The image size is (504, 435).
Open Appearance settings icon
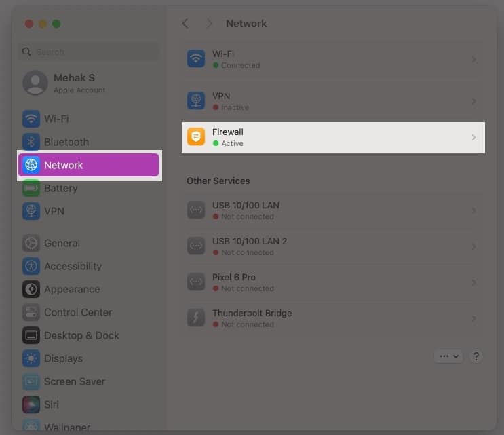[x=31, y=289]
